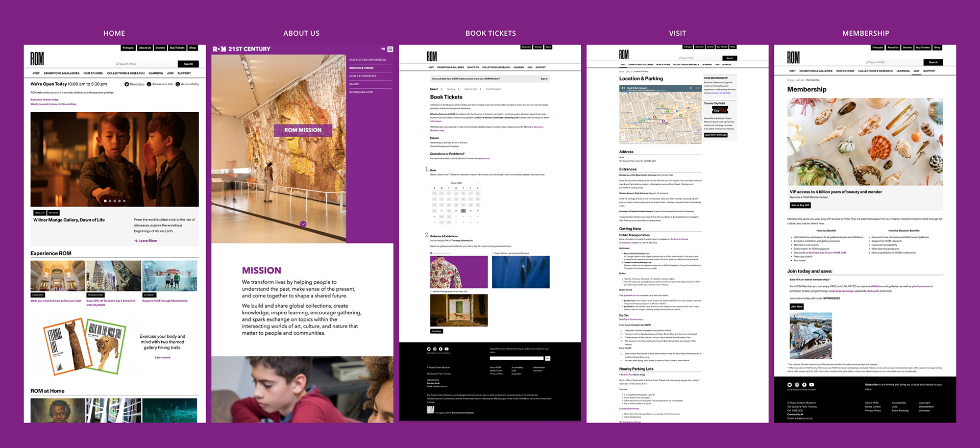Click the Accessibility icon on Home page
The image size is (980, 448).
(178, 84)
